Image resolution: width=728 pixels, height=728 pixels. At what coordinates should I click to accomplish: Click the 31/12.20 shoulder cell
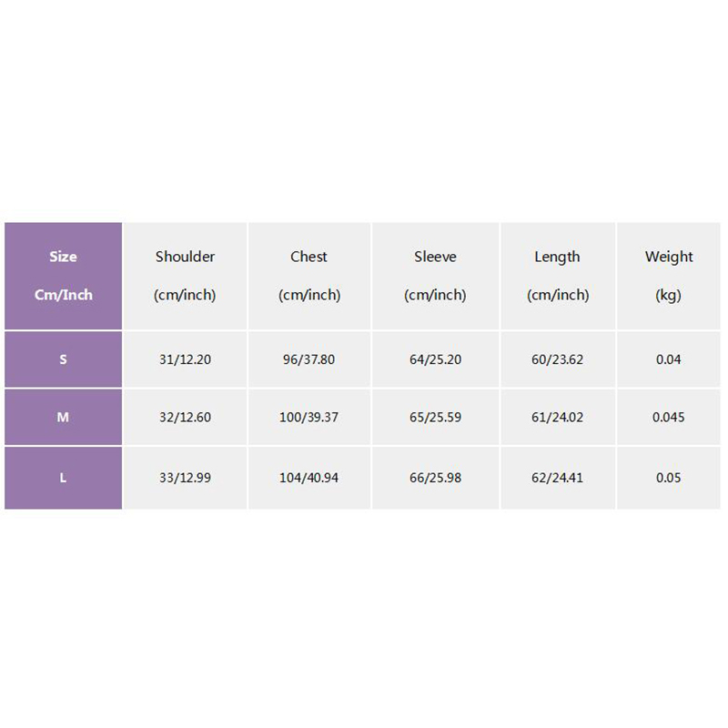coord(185,359)
